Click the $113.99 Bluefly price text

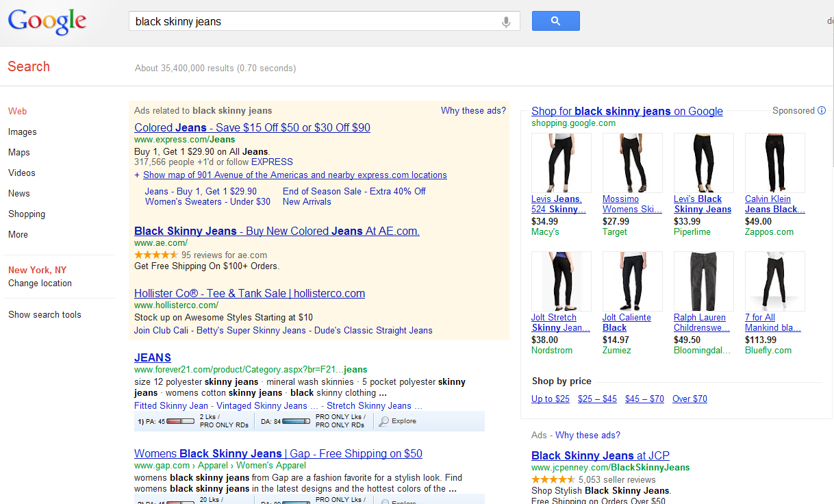(x=761, y=340)
